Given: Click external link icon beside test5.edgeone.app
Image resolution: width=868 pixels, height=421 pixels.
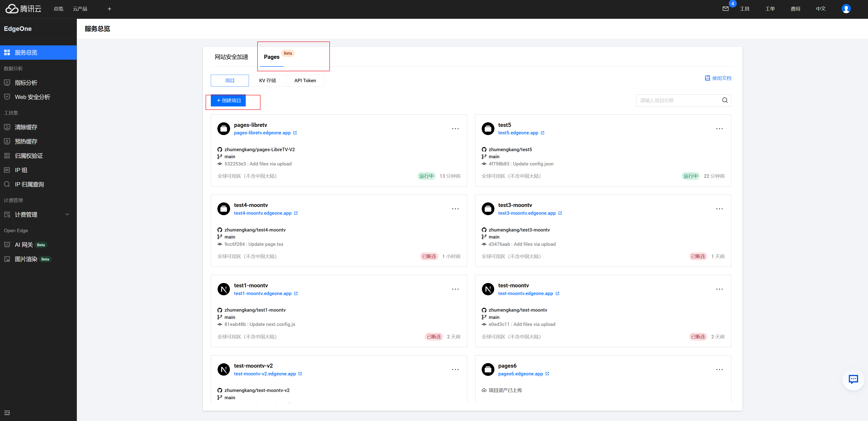Looking at the screenshot, I should click(x=542, y=133).
